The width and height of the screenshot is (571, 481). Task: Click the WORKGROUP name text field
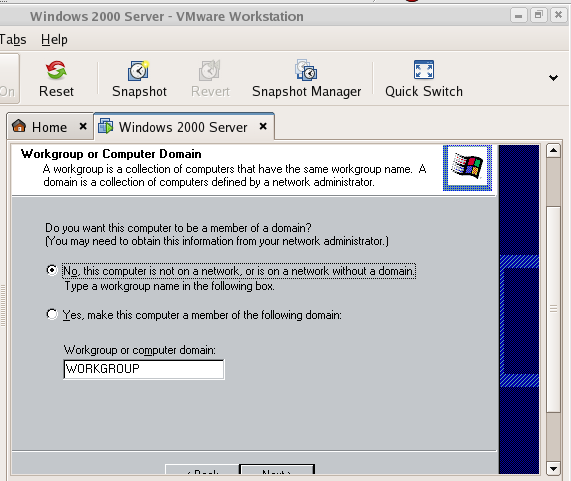click(x=144, y=369)
